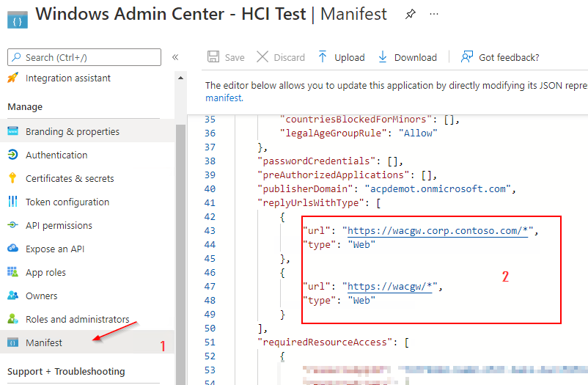Click the API permissions icon
Viewport: 588px width, 385px height.
coord(12,225)
